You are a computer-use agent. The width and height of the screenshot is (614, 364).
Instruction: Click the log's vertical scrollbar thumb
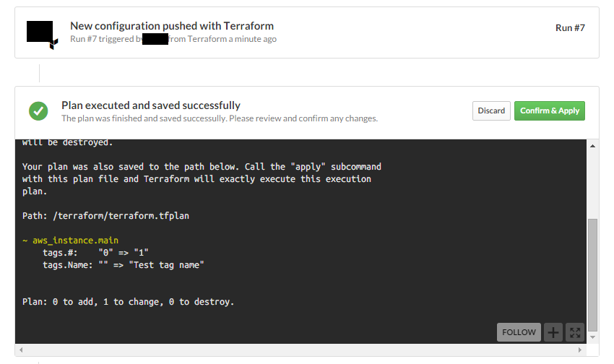[593, 274]
